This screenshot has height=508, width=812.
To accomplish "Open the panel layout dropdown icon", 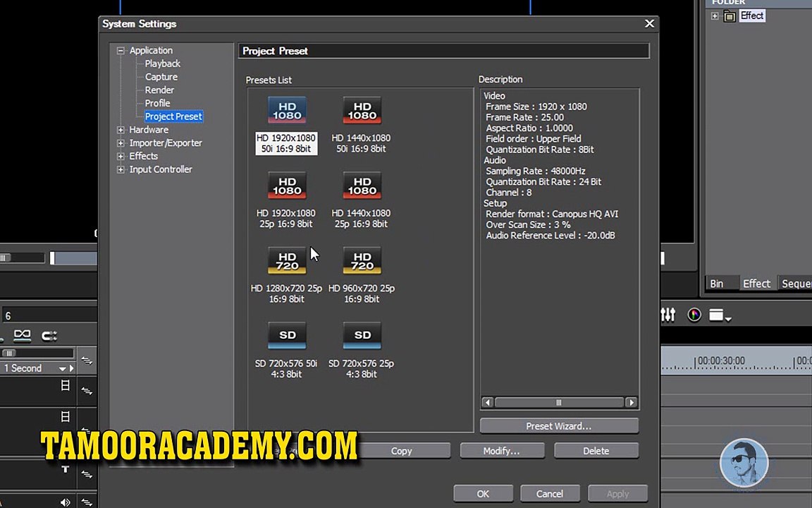I will click(720, 315).
